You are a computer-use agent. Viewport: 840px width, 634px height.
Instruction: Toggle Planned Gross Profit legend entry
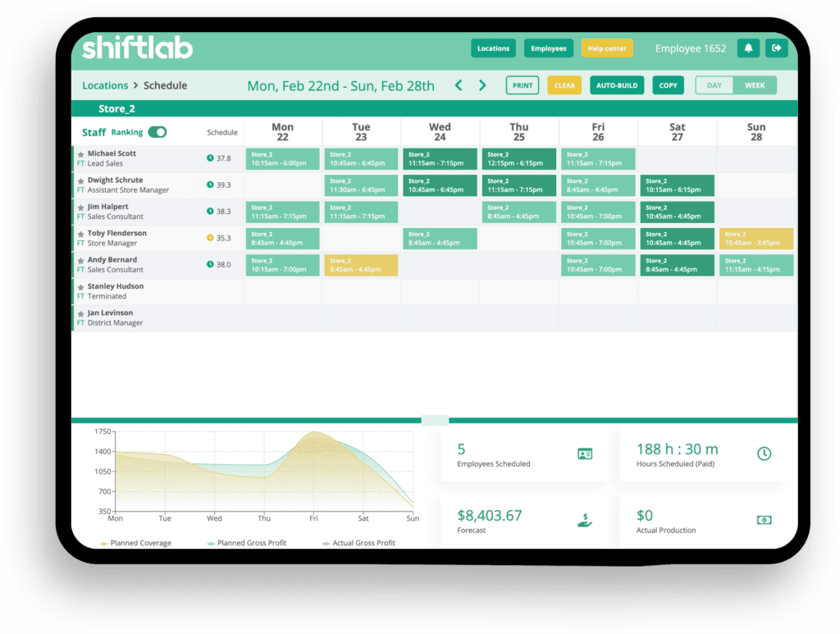click(x=247, y=543)
